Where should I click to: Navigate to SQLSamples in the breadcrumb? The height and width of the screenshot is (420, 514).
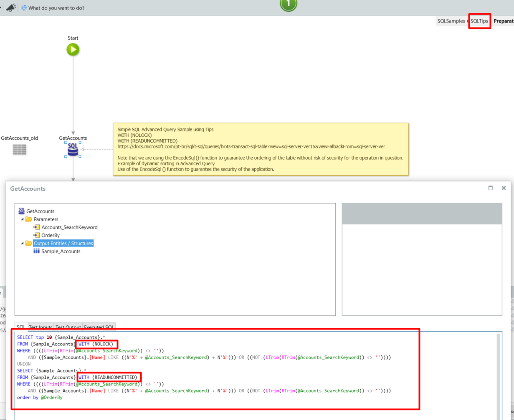tap(451, 21)
